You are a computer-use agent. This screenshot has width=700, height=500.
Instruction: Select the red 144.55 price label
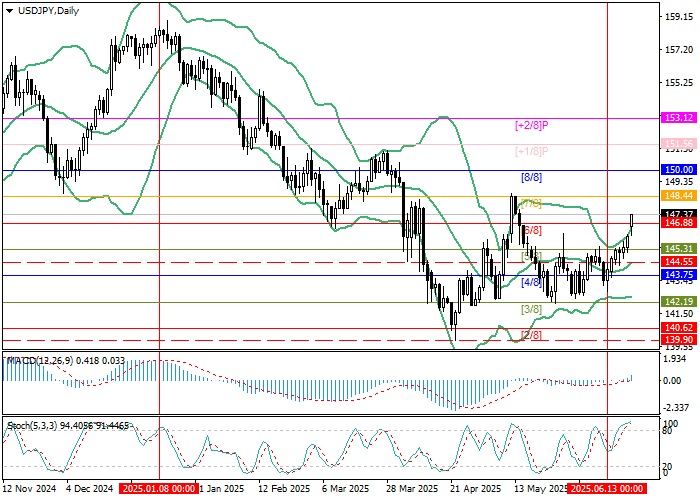click(x=679, y=262)
